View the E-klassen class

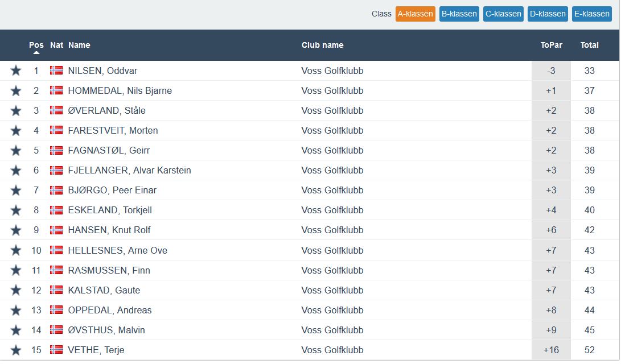[x=592, y=14]
